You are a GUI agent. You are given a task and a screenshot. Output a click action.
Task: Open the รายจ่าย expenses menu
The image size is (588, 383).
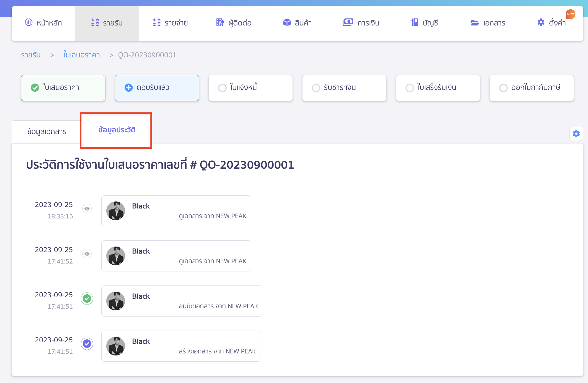click(x=170, y=23)
